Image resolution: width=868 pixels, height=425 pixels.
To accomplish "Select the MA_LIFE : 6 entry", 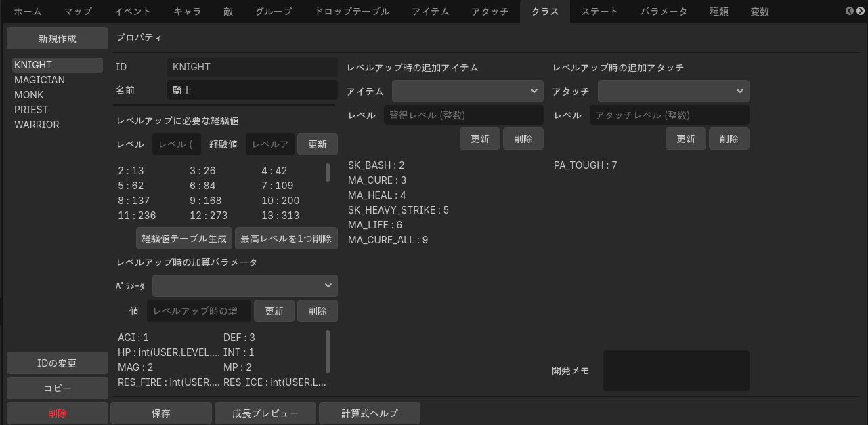I will (375, 225).
